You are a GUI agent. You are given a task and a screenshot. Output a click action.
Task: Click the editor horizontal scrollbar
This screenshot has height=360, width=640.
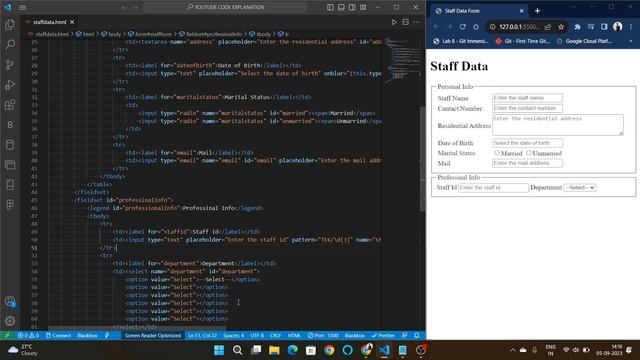(x=137, y=328)
